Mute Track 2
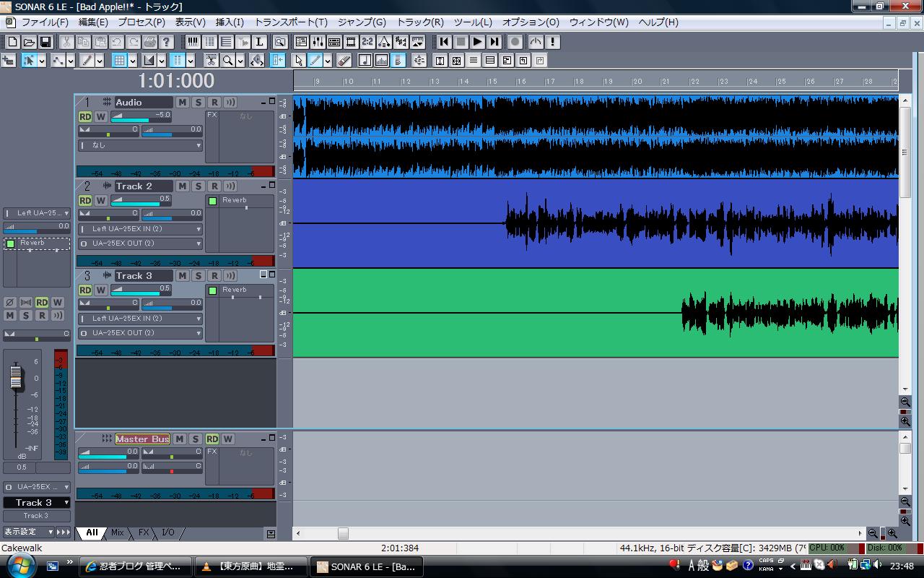Viewport: 924px width, 578px height. (x=182, y=186)
